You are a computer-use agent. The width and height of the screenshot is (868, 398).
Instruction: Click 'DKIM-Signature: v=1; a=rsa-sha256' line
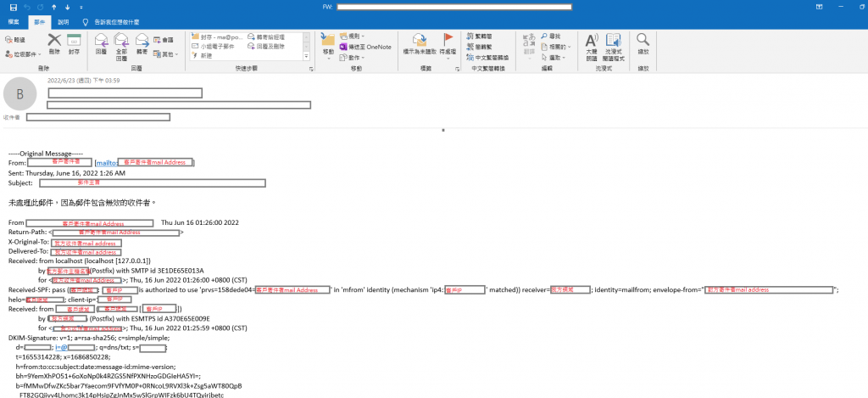88,338
